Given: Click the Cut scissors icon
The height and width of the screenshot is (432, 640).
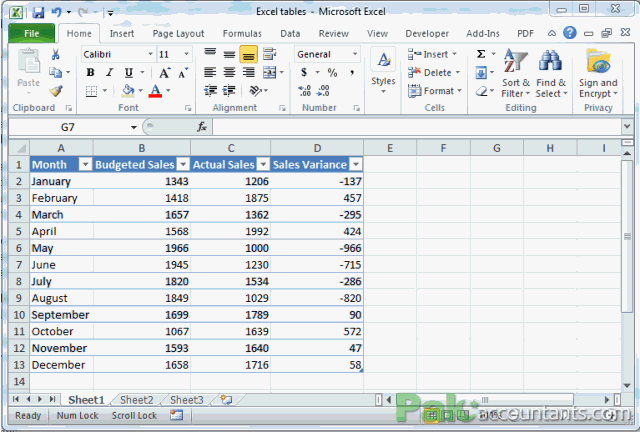Looking at the screenshot, I should point(56,54).
